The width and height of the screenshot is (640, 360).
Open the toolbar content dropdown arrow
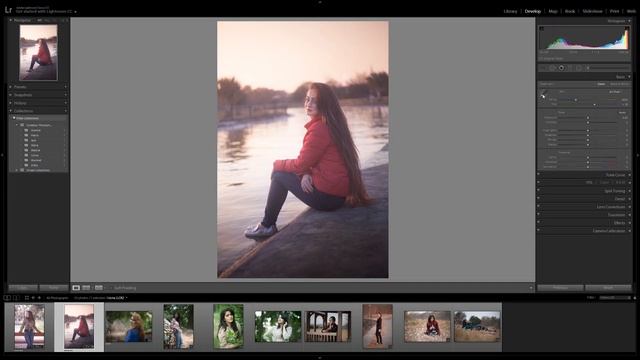click(531, 288)
